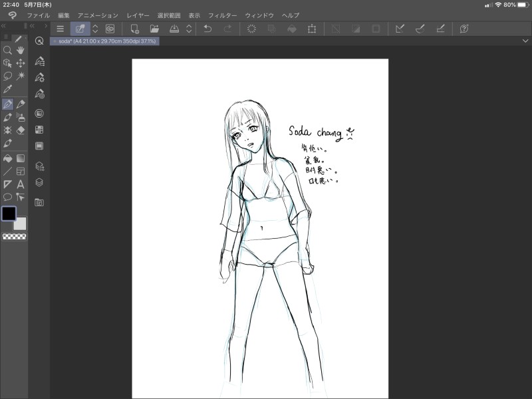This screenshot has width=532, height=399.
Task: Select the highlighted Pen tool
Action: tap(7, 104)
